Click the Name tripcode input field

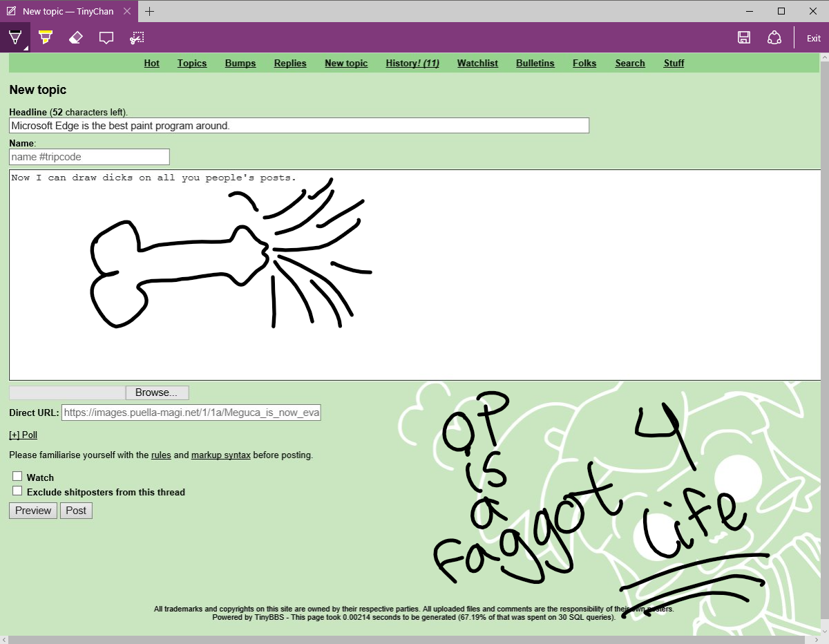point(89,157)
